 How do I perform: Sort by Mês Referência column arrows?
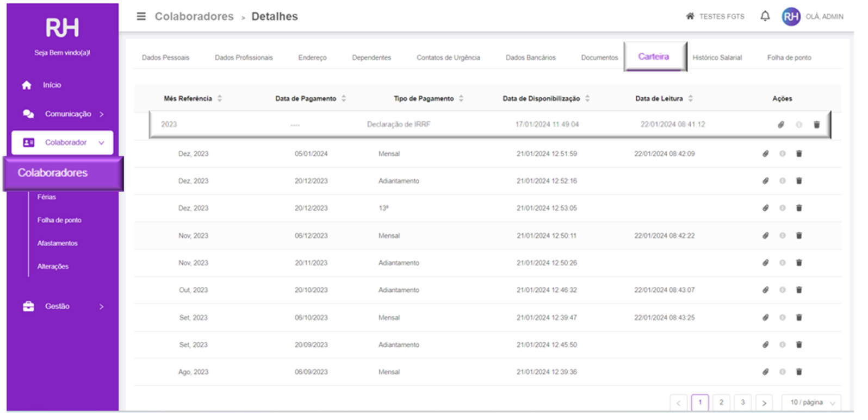tap(220, 98)
